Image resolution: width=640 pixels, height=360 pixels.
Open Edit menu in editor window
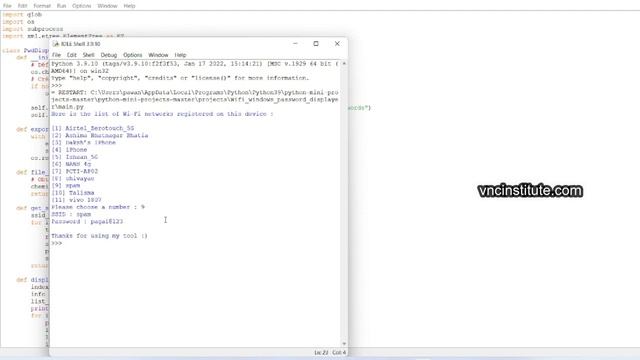point(22,6)
